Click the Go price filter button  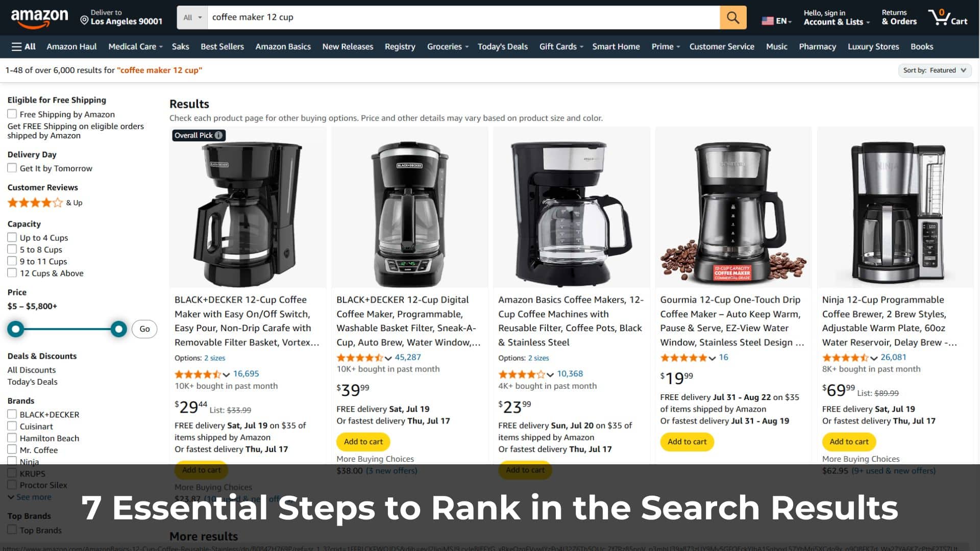point(144,329)
